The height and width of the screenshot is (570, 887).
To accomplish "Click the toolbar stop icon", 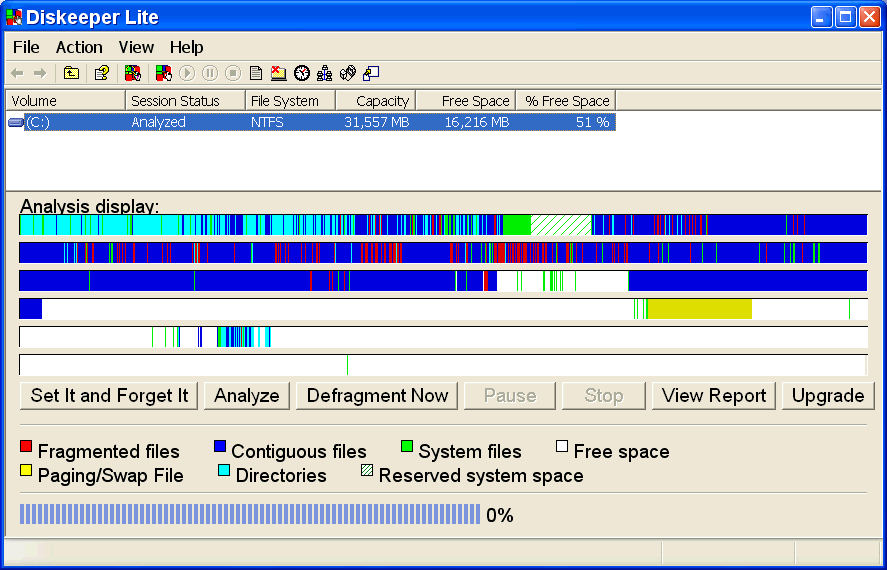I will (x=233, y=73).
